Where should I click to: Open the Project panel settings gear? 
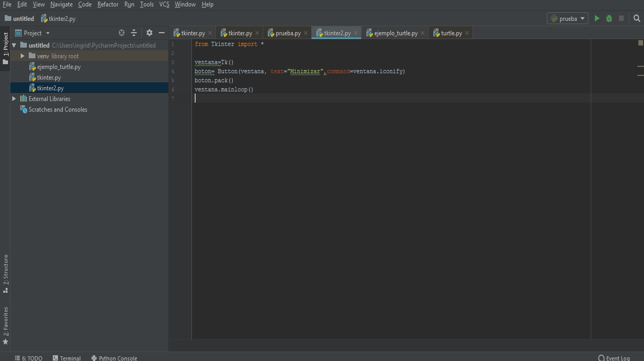point(149,33)
